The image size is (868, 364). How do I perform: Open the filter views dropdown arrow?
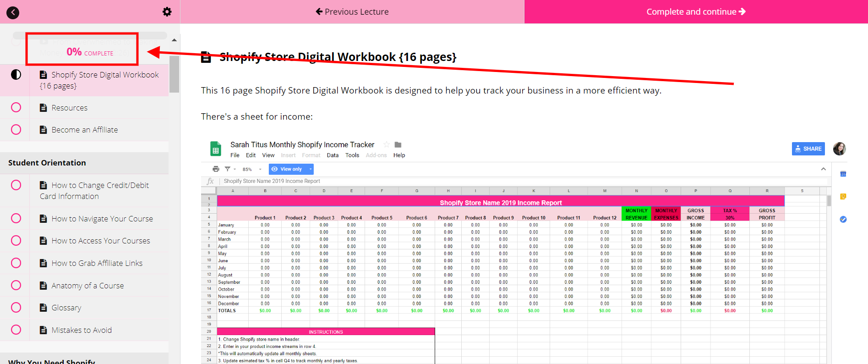235,169
